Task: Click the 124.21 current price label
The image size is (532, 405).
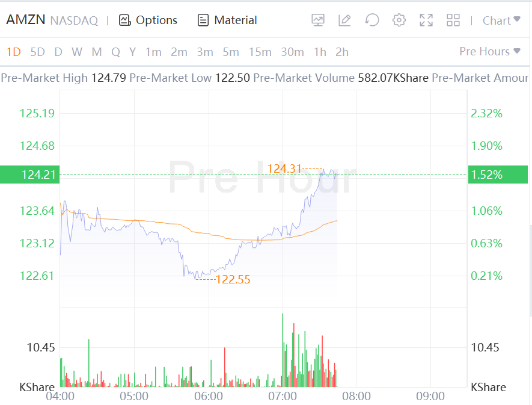Action: pyautogui.click(x=30, y=175)
